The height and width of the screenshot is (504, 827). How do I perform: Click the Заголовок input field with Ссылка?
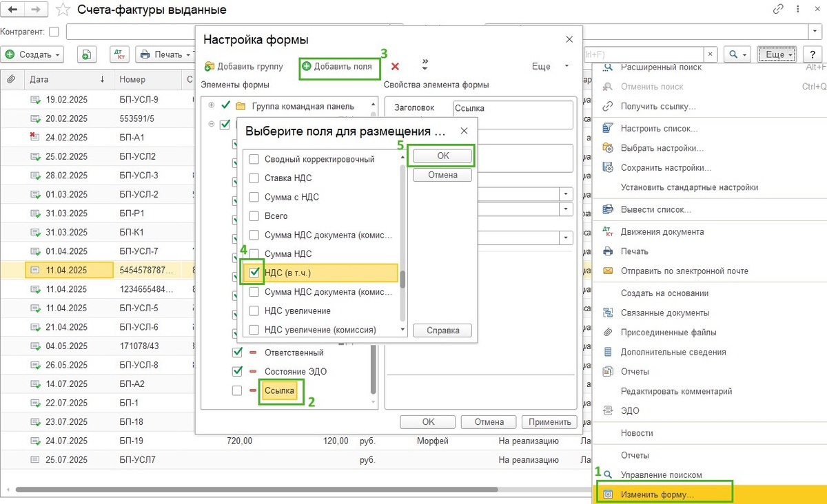pos(513,115)
